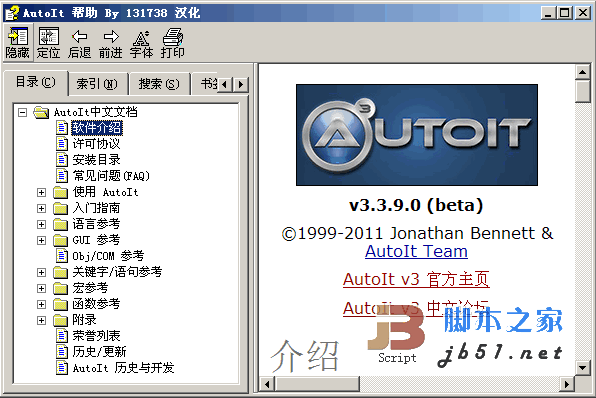
Task: Expand the 语言参考 folder
Action: point(41,224)
